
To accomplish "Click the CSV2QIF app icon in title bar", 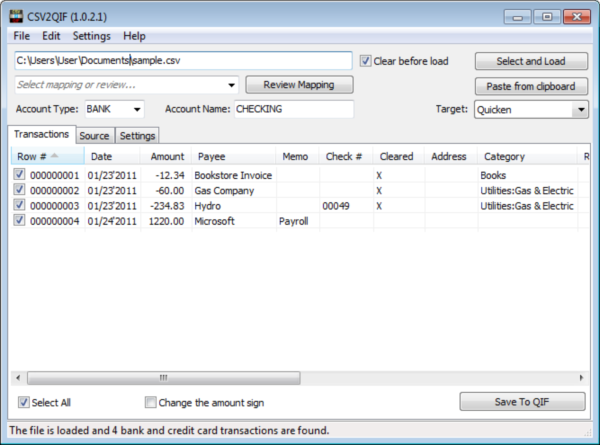I will point(15,15).
